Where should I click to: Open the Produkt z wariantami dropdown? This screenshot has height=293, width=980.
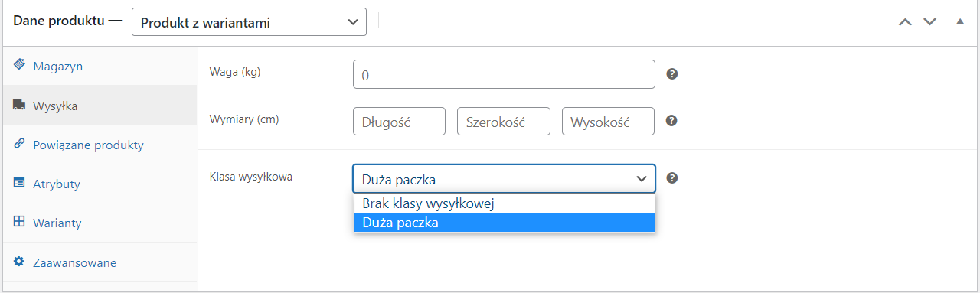[249, 22]
